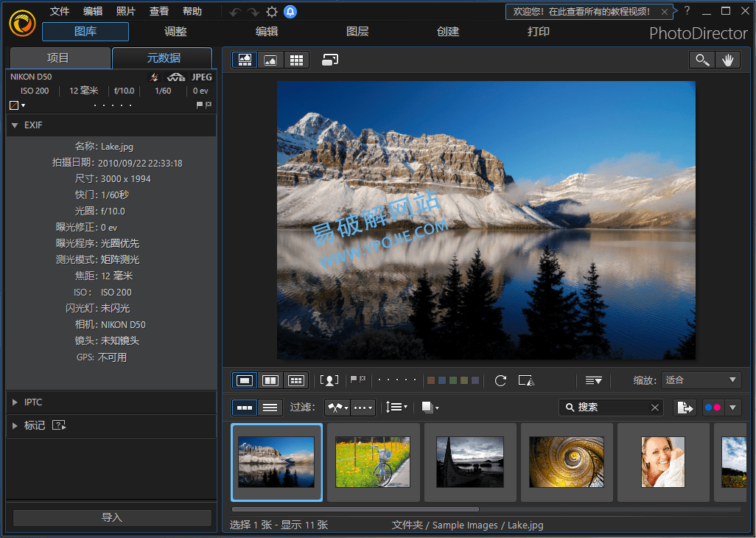Click the face tagging icon
Viewport: 756px width, 538px height.
coord(329,380)
